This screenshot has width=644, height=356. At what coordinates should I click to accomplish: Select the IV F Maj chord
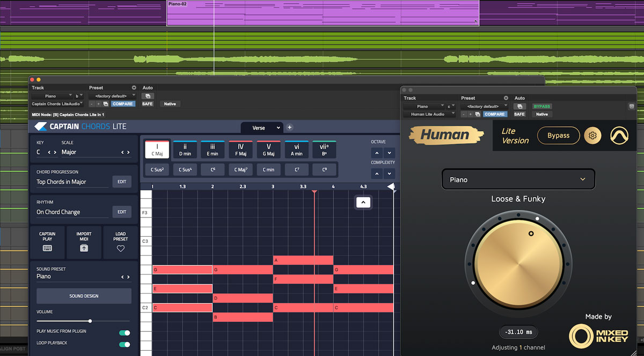(240, 150)
